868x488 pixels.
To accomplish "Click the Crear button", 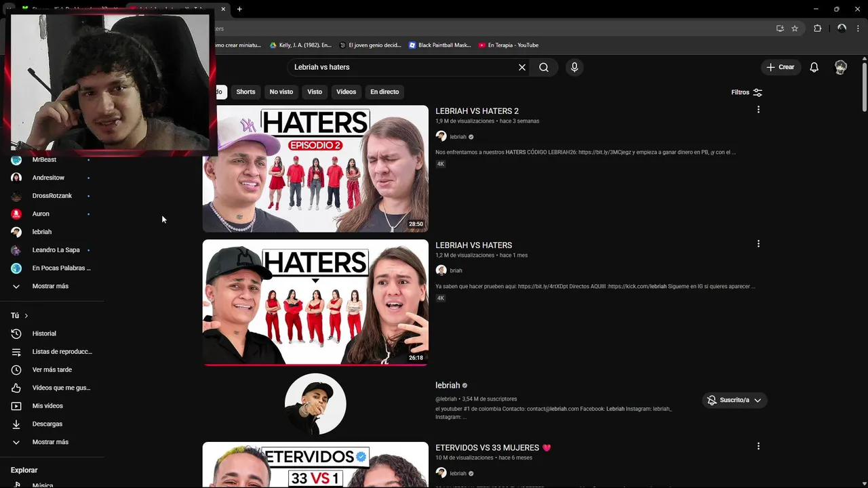I will [x=780, y=67].
